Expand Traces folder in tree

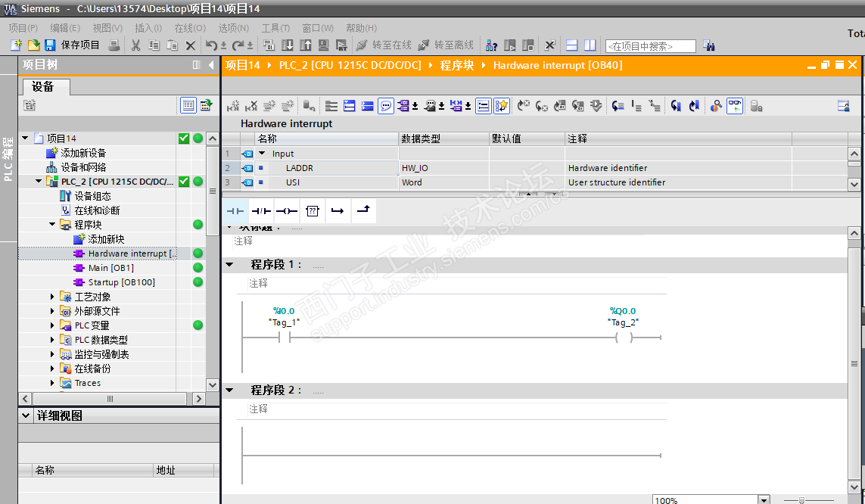(x=52, y=383)
